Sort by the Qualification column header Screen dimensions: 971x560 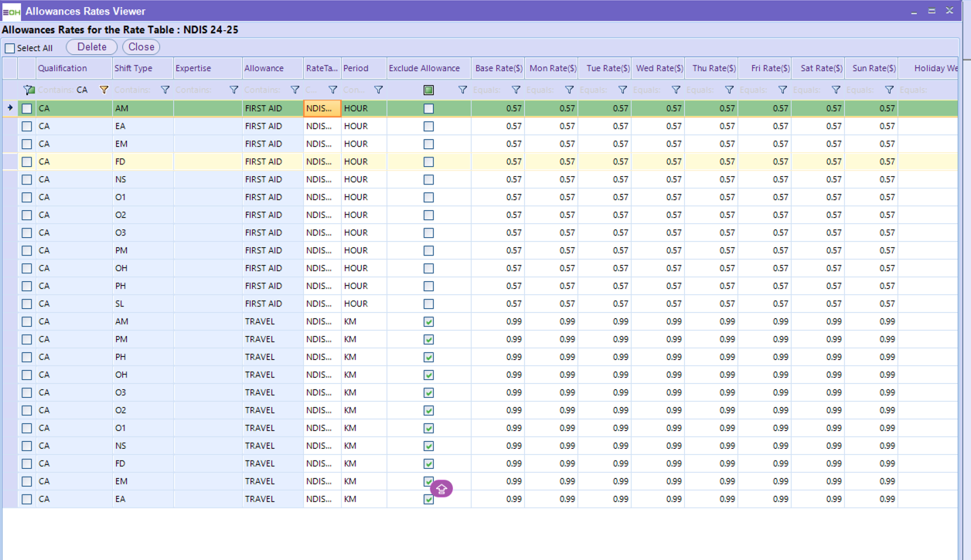click(x=63, y=68)
